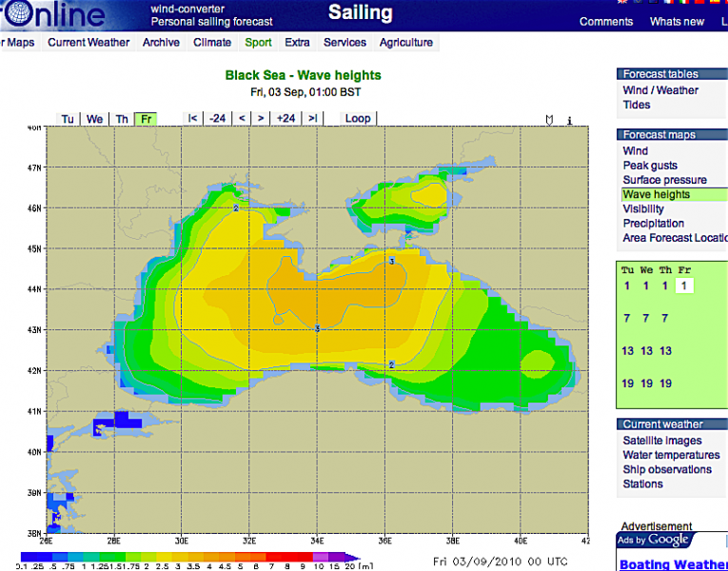Open Wind / Weather forecast table
This screenshot has width=728, height=571.
pos(660,90)
